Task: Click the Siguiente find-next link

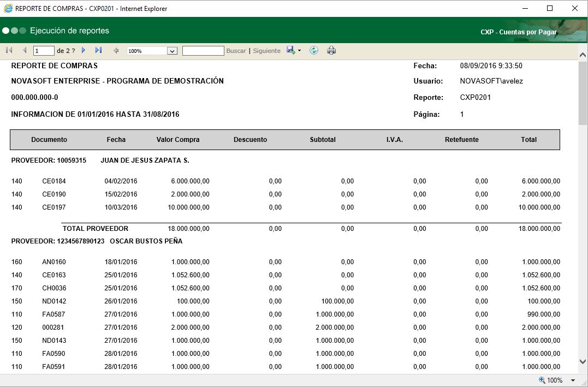Action: [x=266, y=51]
